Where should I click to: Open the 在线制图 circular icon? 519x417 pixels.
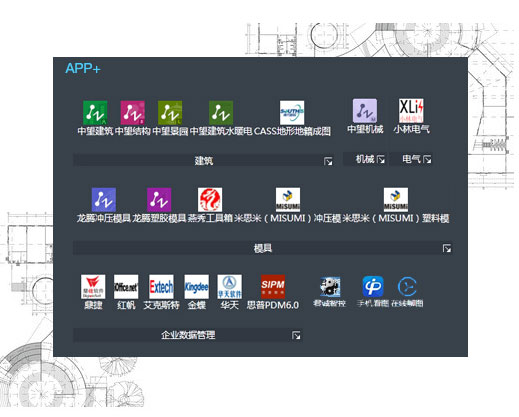[407, 286]
